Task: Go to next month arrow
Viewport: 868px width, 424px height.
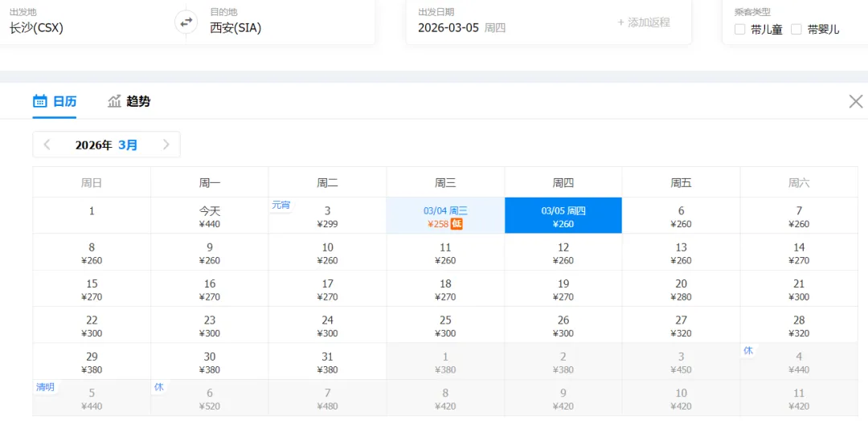Action: (x=166, y=145)
